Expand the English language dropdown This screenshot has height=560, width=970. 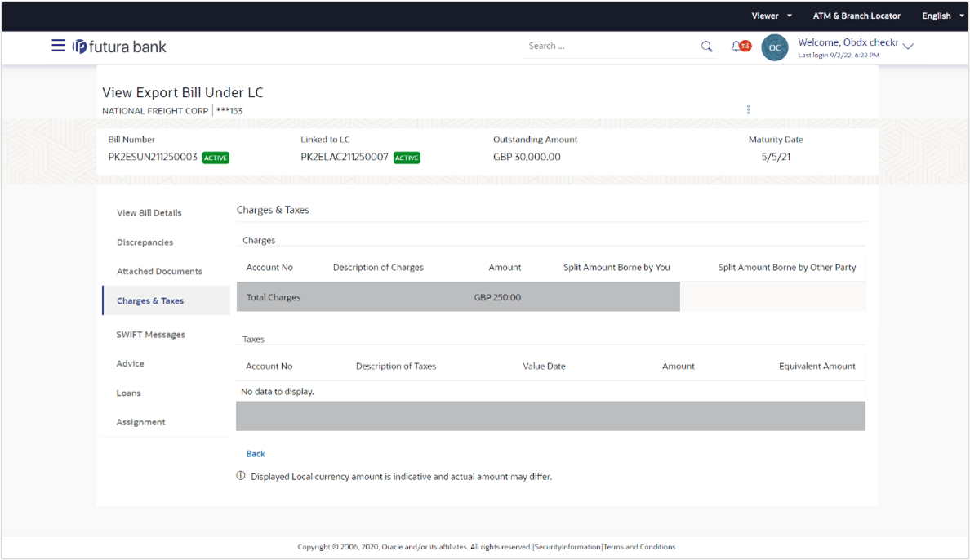point(942,16)
